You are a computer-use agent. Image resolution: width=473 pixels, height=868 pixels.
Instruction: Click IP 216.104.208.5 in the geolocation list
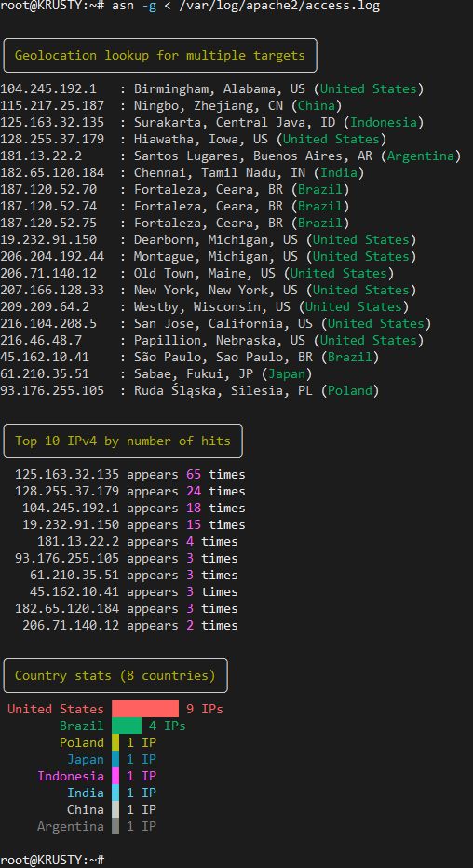pyautogui.click(x=48, y=323)
